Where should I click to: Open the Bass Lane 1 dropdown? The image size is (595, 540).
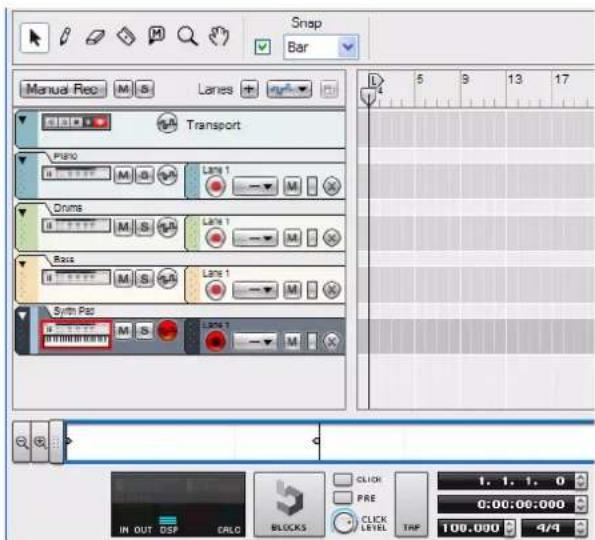(x=255, y=290)
